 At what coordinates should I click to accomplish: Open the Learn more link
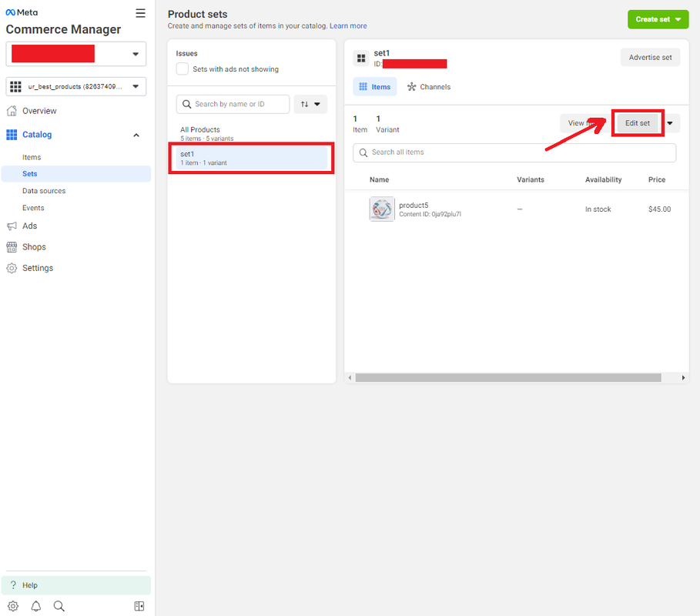pyautogui.click(x=348, y=26)
